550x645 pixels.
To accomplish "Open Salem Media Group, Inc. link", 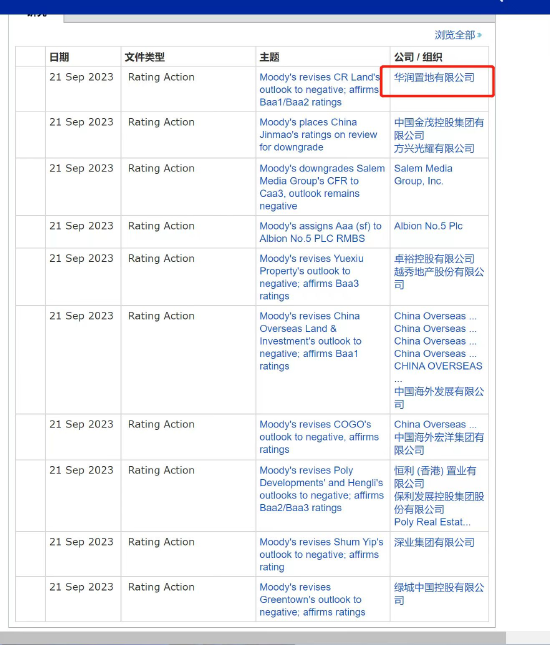I will 423,174.
